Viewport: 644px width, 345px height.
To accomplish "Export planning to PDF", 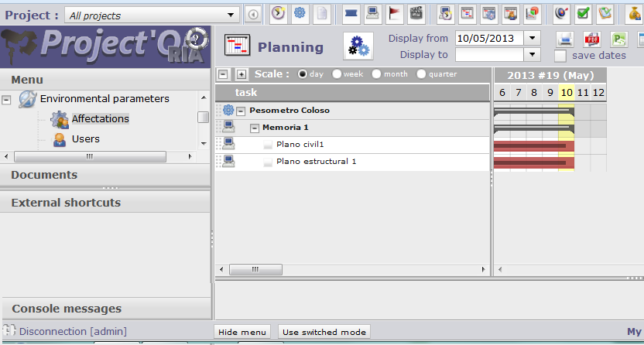I will tap(592, 40).
